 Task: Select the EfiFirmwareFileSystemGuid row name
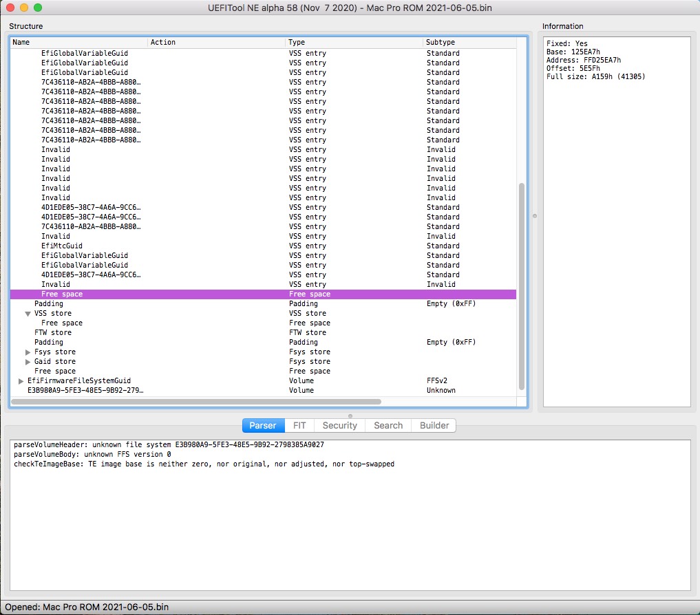tap(79, 380)
